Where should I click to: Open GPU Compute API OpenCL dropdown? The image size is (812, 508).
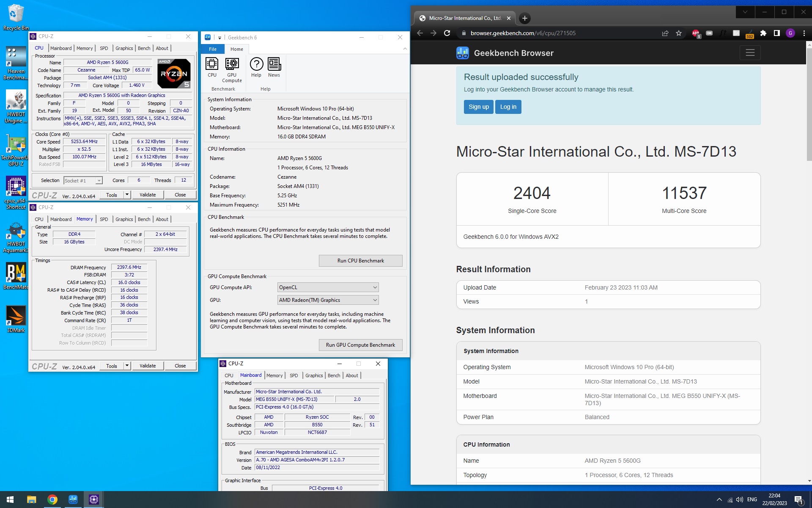[328, 287]
